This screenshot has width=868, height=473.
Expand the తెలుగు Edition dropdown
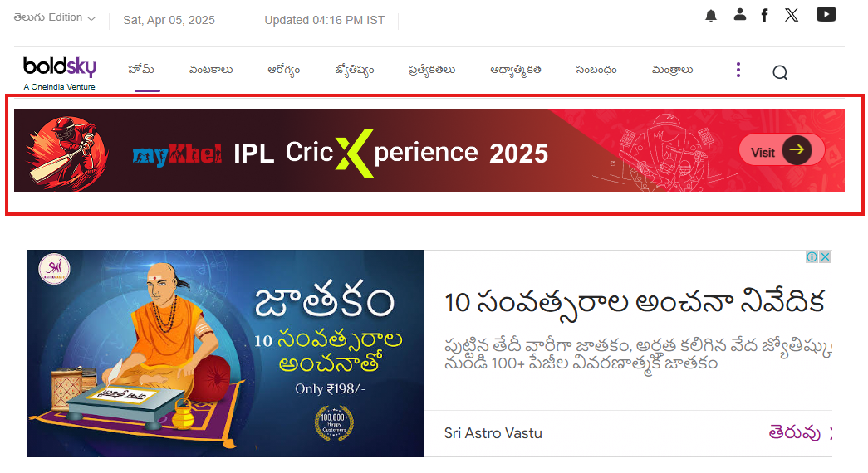[x=54, y=17]
